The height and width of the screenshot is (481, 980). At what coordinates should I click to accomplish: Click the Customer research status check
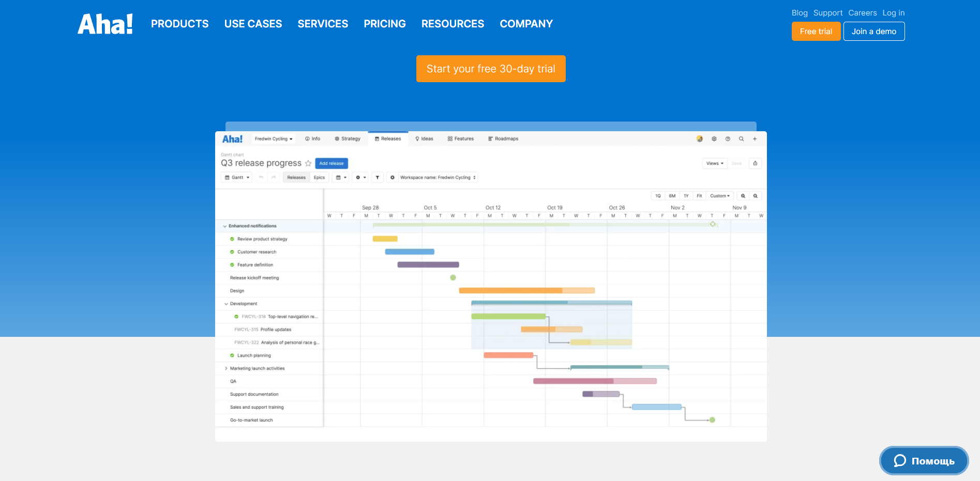click(232, 252)
